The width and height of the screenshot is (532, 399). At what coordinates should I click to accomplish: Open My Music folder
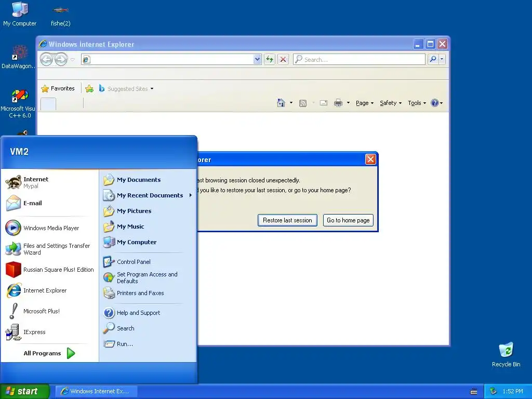148,227
